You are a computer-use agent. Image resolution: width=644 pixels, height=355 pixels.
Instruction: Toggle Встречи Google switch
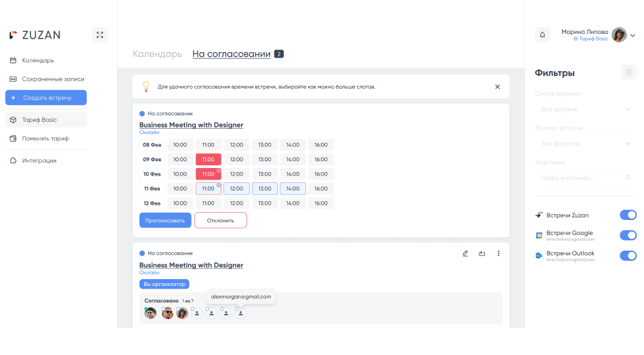628,235
